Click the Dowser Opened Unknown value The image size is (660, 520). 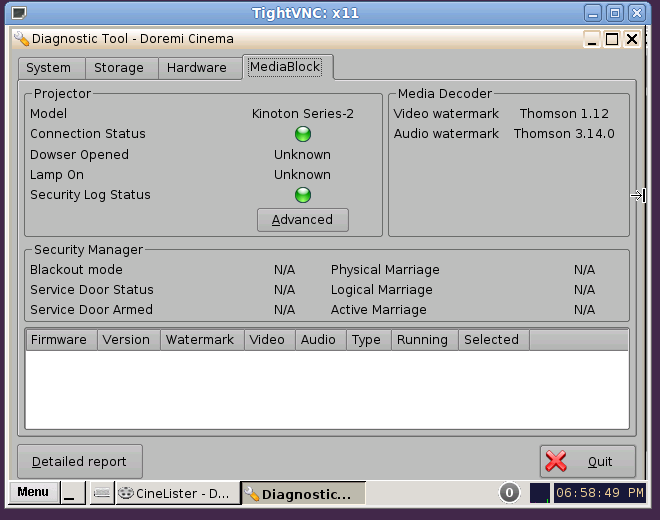302,155
